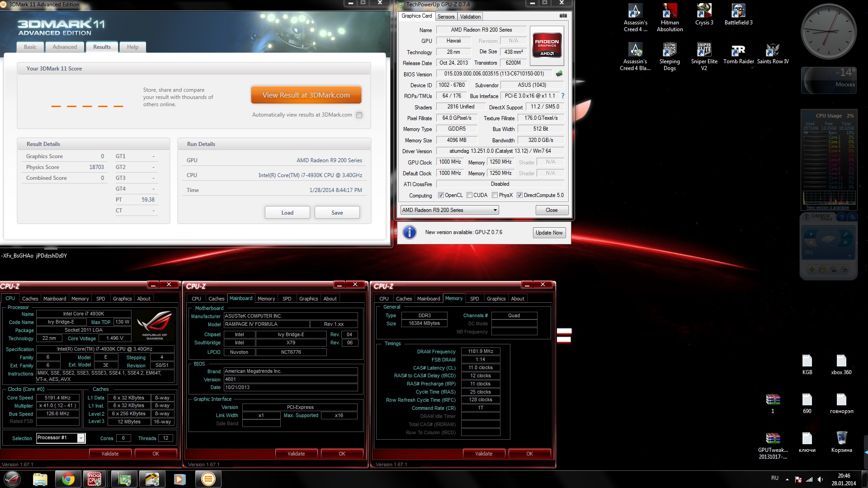Image resolution: width=868 pixels, height=488 pixels.
Task: Open Advanced tab in 3DMark 11
Action: pyautogui.click(x=65, y=47)
